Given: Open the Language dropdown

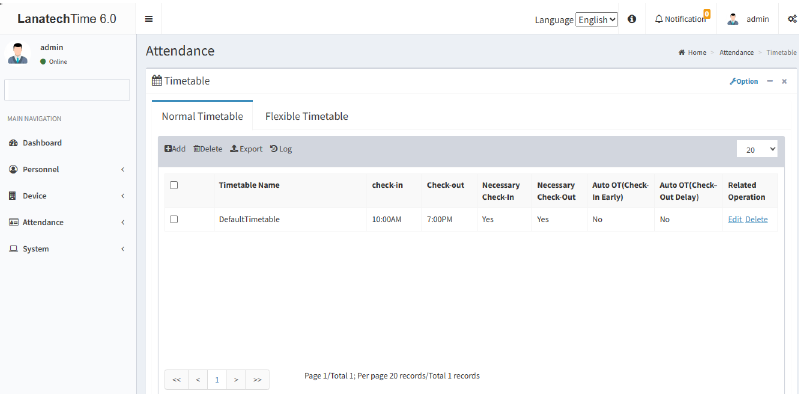Looking at the screenshot, I should point(596,19).
